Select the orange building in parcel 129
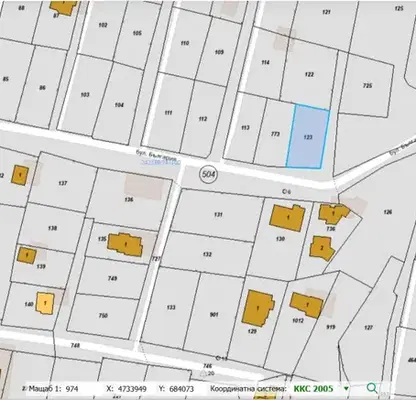The width and height of the screenshot is (416, 400). click(258, 308)
